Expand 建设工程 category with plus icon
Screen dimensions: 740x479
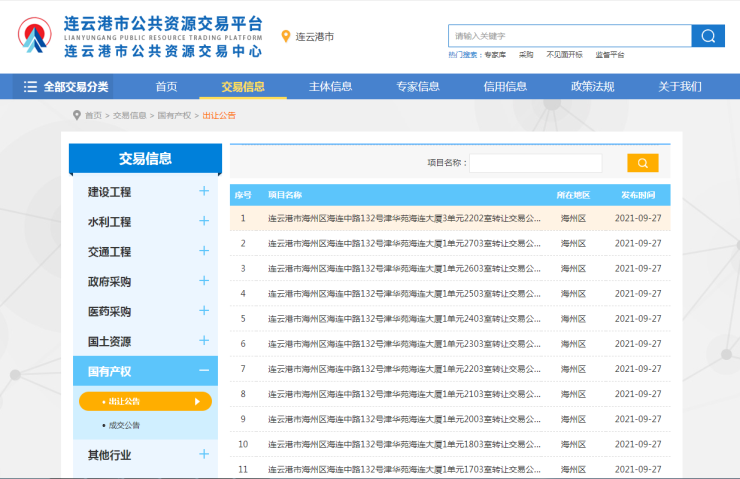pyautogui.click(x=204, y=191)
